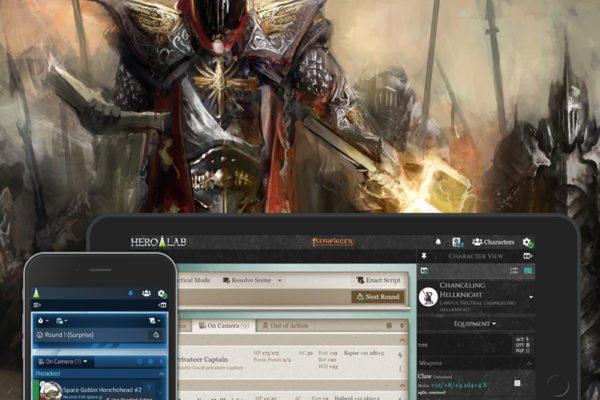Open the timer dropdown on the phone
600x400 pixels.
43,321
